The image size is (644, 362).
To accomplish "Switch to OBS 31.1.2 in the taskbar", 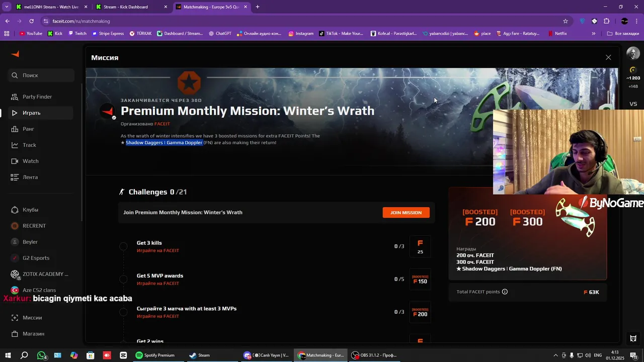I will pyautogui.click(x=374, y=355).
